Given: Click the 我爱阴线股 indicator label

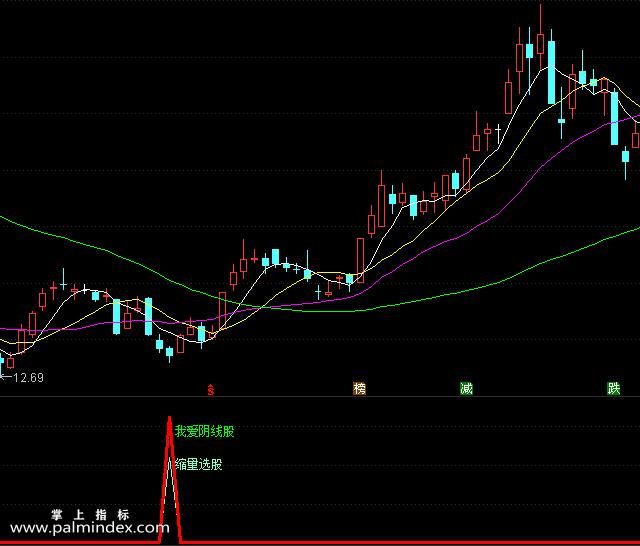Looking at the screenshot, I should coord(204,431).
